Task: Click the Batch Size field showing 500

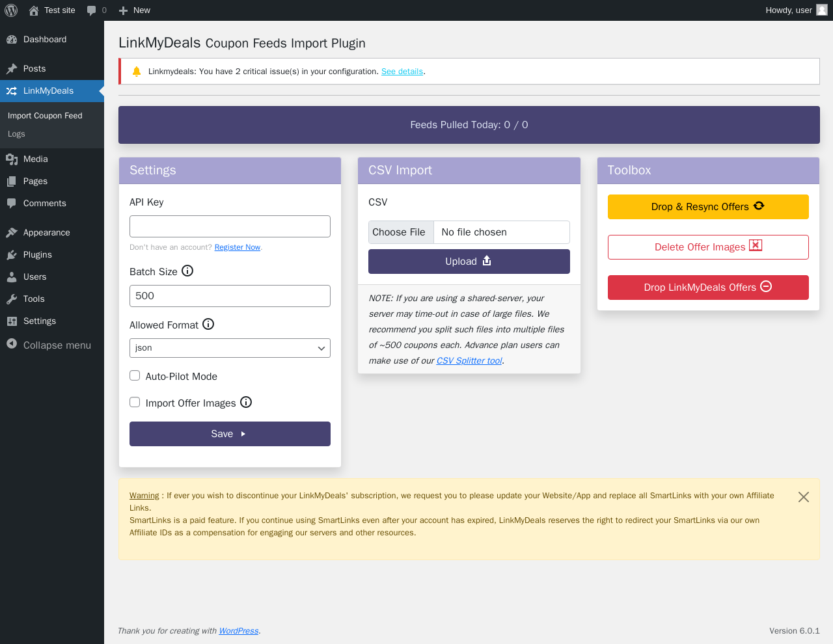Action: coord(230,296)
